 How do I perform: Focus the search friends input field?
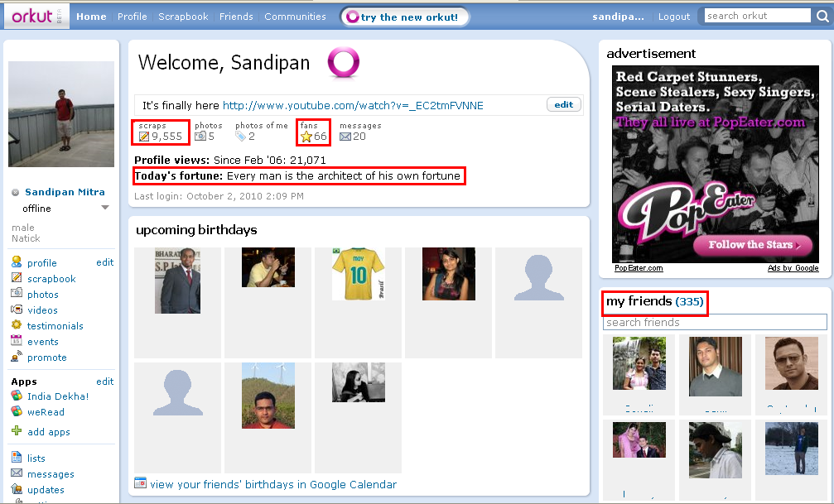point(715,322)
